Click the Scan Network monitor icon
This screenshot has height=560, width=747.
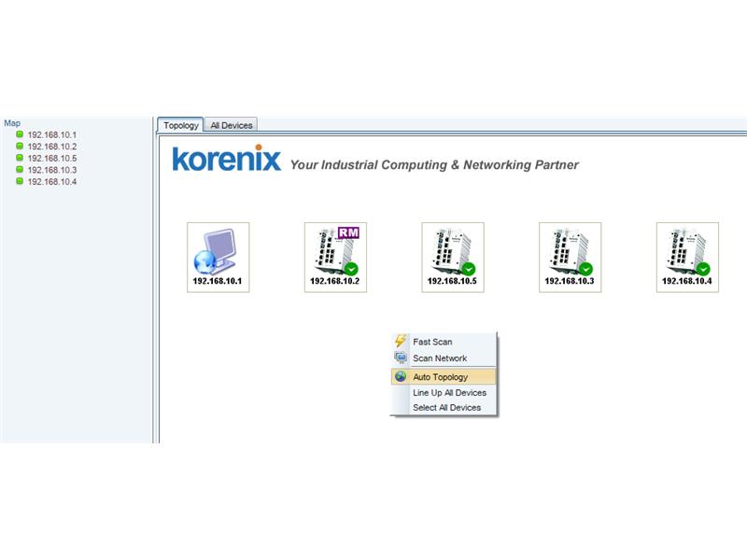[x=401, y=357]
